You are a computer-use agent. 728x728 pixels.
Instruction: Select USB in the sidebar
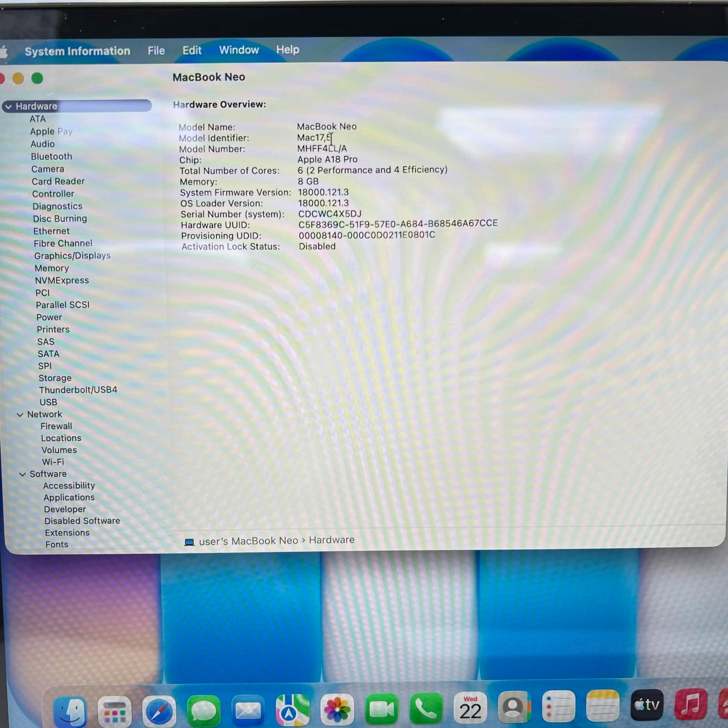[x=48, y=403]
